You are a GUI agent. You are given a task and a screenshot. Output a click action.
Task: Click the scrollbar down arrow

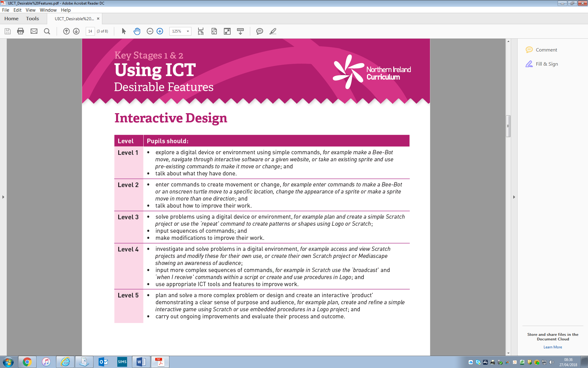point(508,353)
